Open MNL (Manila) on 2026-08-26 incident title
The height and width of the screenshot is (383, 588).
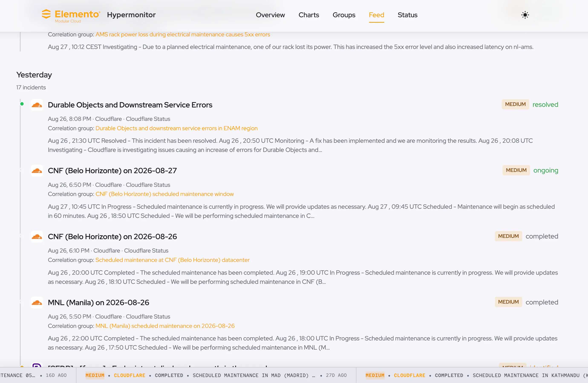coord(99,302)
